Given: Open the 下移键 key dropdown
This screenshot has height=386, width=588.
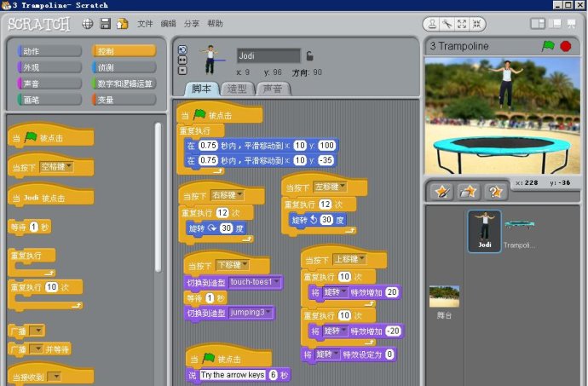Looking at the screenshot, I should (x=233, y=265).
